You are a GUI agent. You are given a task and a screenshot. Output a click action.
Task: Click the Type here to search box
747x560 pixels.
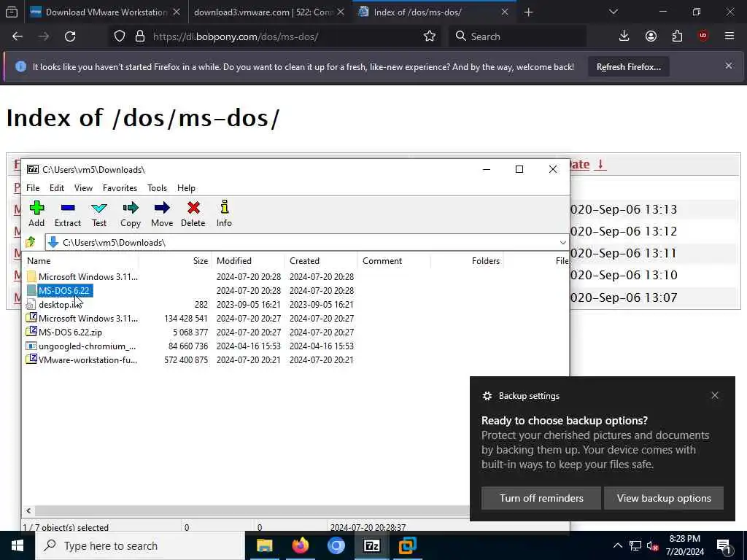[x=140, y=545]
